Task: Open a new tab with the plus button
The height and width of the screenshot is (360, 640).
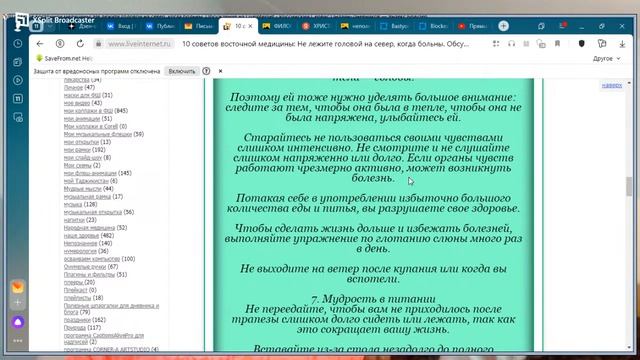Action: (x=503, y=26)
